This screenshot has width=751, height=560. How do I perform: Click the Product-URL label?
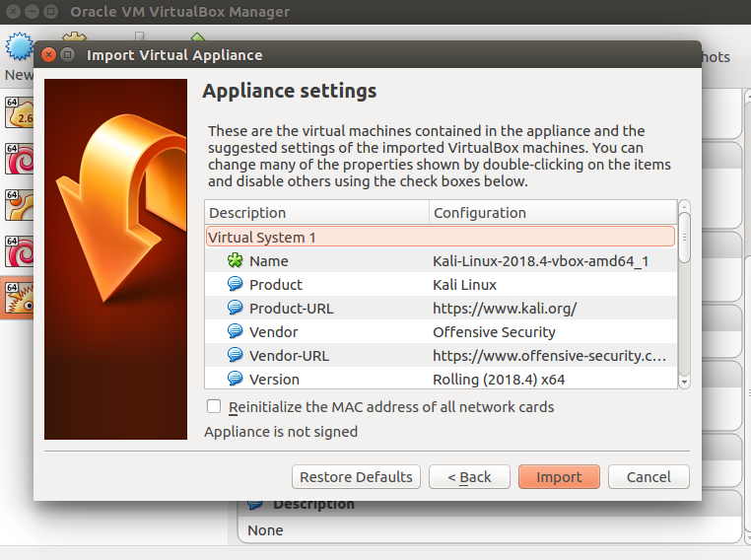click(x=291, y=308)
